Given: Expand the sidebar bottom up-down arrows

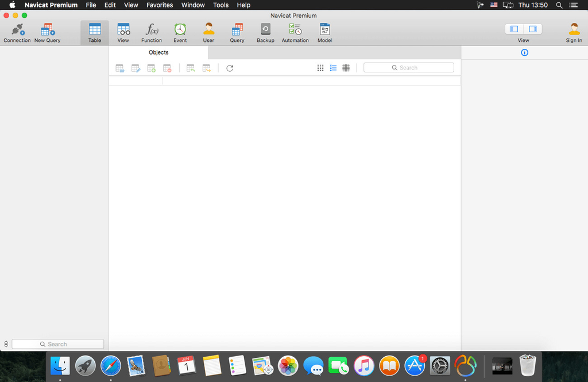Looking at the screenshot, I should click(6, 344).
